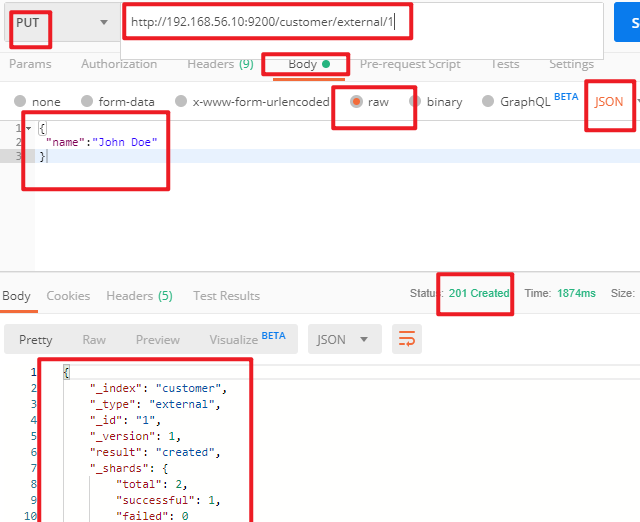Toggle the wrap lines icon in response
Screen dimensions: 640x522
pyautogui.click(x=407, y=339)
